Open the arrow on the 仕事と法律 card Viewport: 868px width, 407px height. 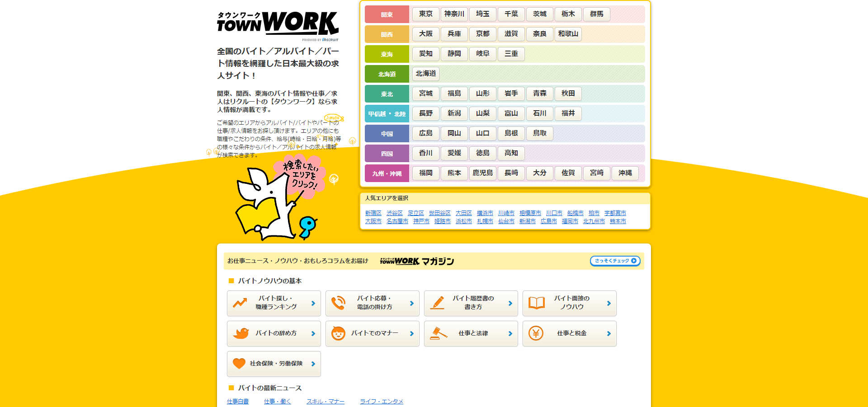(510, 333)
